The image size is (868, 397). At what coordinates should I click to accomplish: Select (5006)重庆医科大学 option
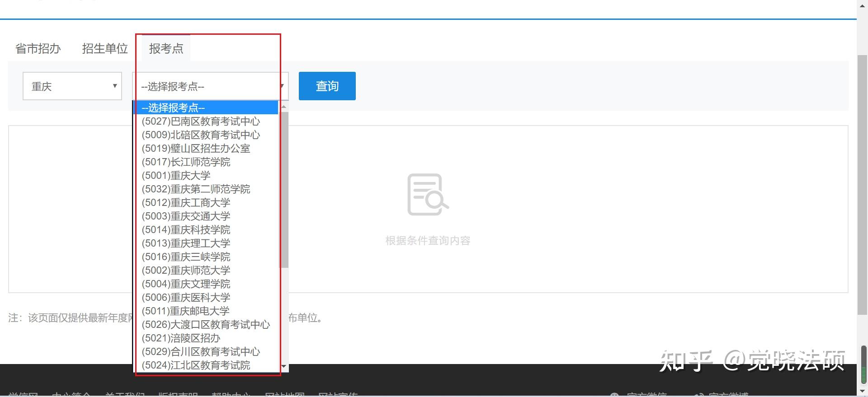206,297
